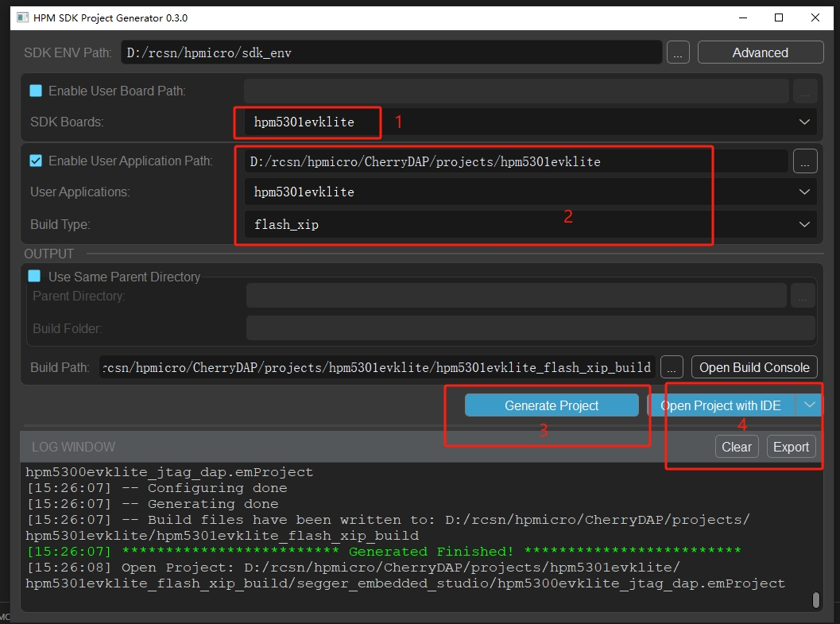Open the SDK Boards dropdown
840x624 pixels.
tap(803, 122)
